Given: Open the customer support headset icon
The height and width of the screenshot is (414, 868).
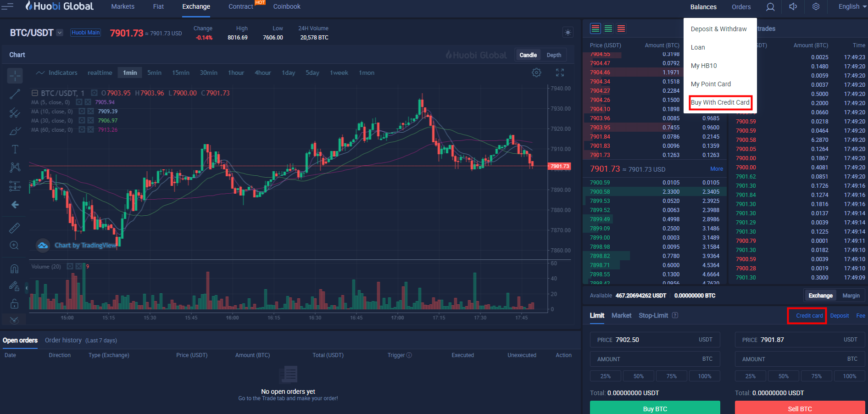Looking at the screenshot, I should [x=770, y=7].
